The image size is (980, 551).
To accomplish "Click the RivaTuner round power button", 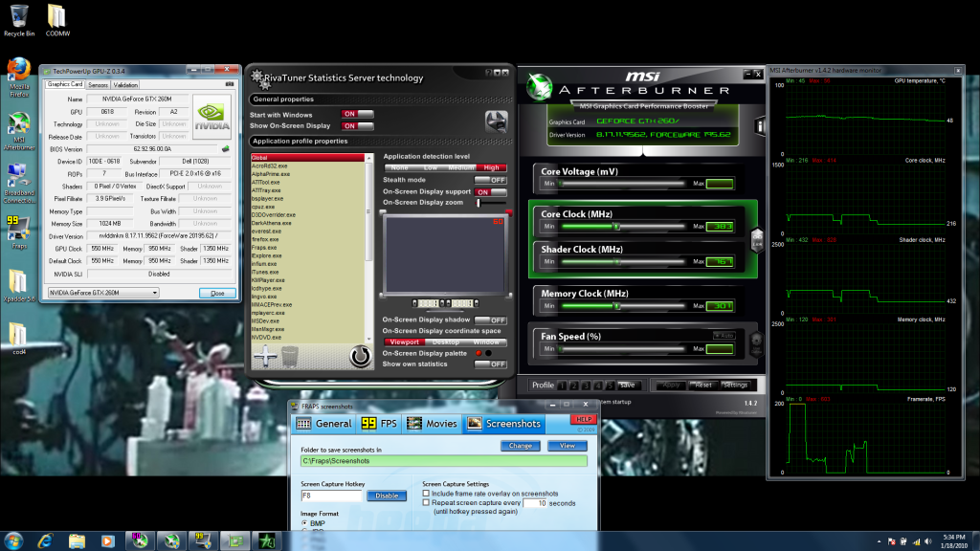I will [360, 356].
